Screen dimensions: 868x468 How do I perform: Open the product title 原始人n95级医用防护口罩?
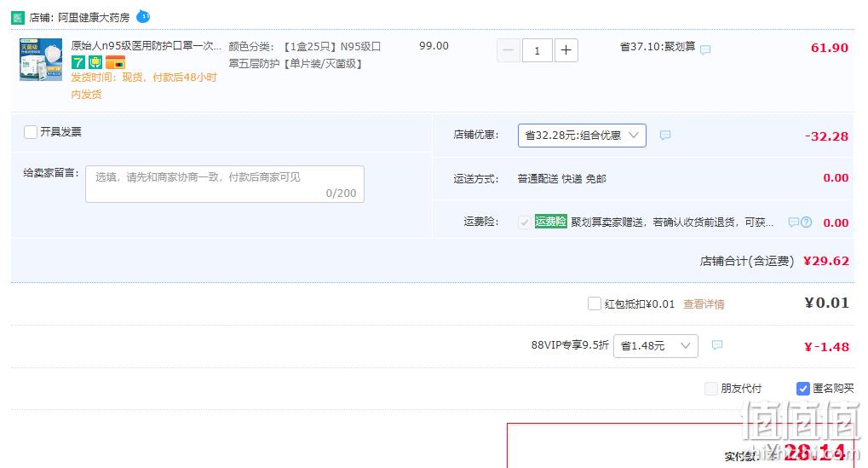[x=147, y=46]
